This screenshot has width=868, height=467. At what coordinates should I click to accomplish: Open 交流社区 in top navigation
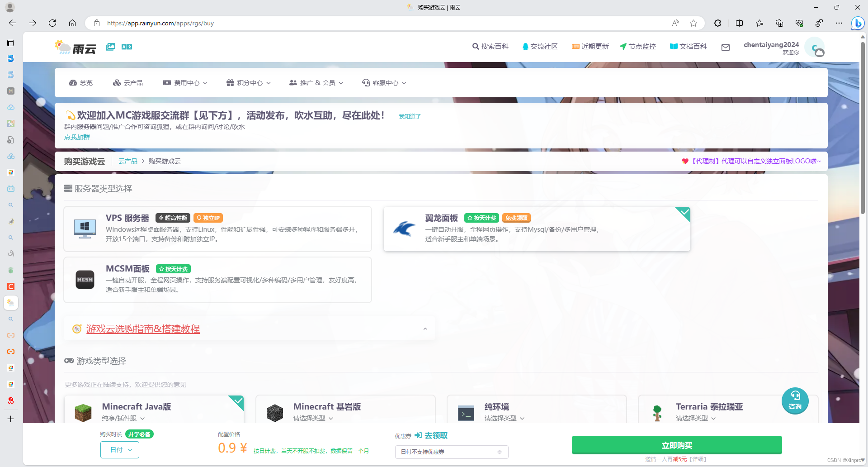540,47
